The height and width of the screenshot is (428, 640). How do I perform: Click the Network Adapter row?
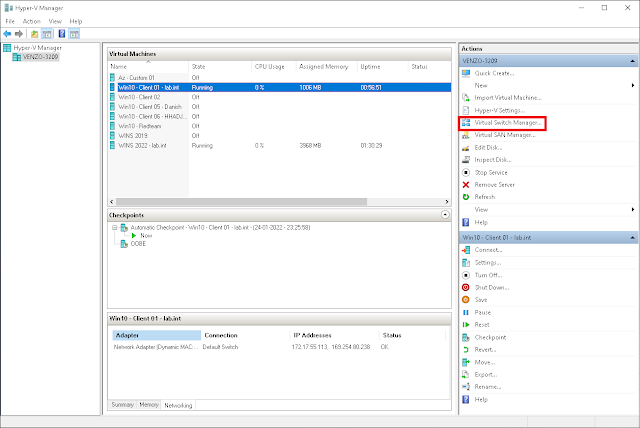(x=278, y=347)
